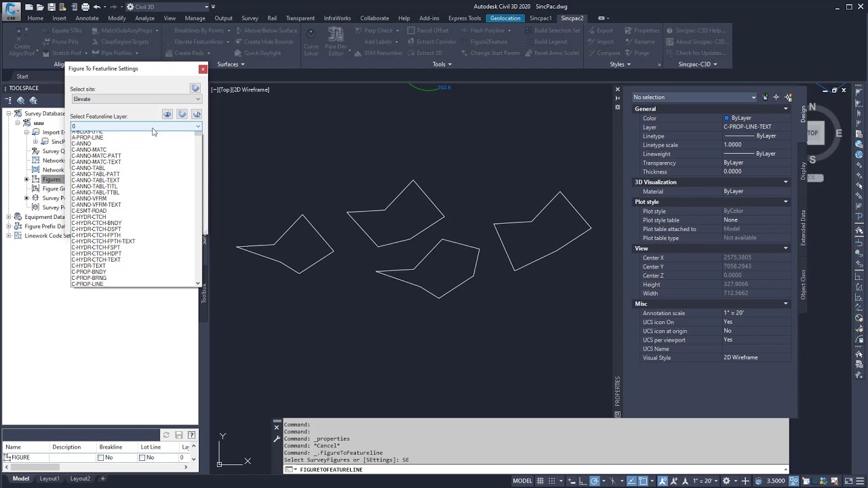Switch to the Annotate ribbon tab
This screenshot has height=488, width=868.
coord(87,18)
